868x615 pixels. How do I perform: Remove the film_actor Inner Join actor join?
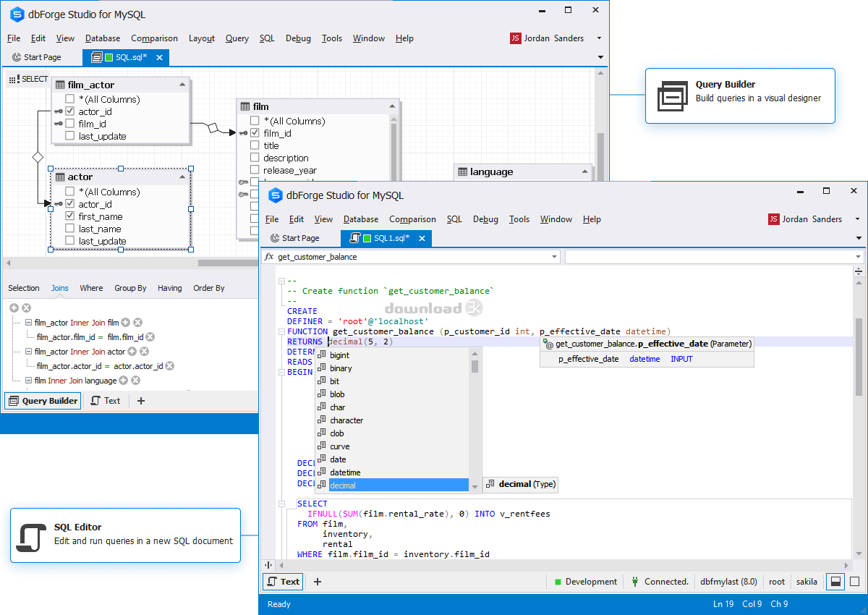(144, 352)
